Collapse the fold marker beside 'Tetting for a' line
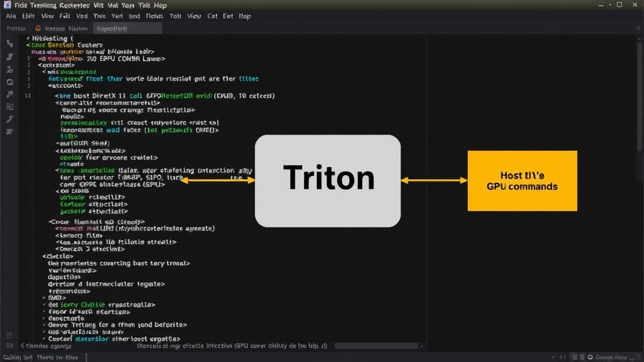 tap(45, 325)
